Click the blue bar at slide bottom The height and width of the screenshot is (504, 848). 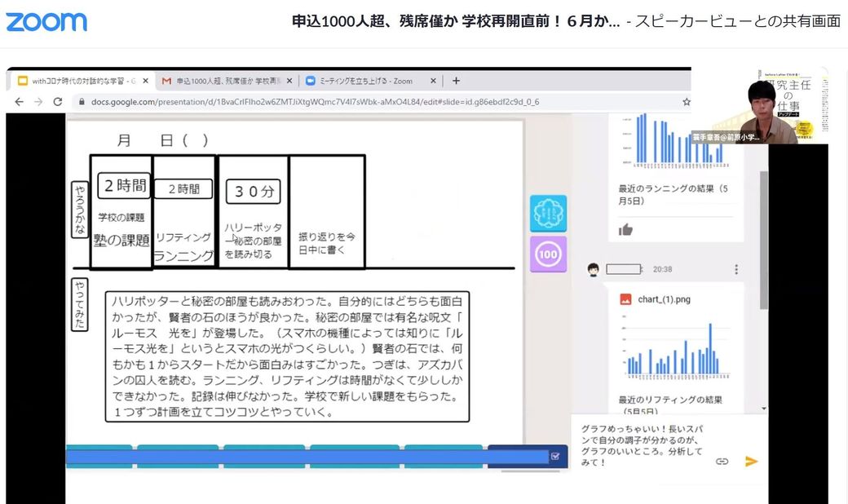coord(307,457)
